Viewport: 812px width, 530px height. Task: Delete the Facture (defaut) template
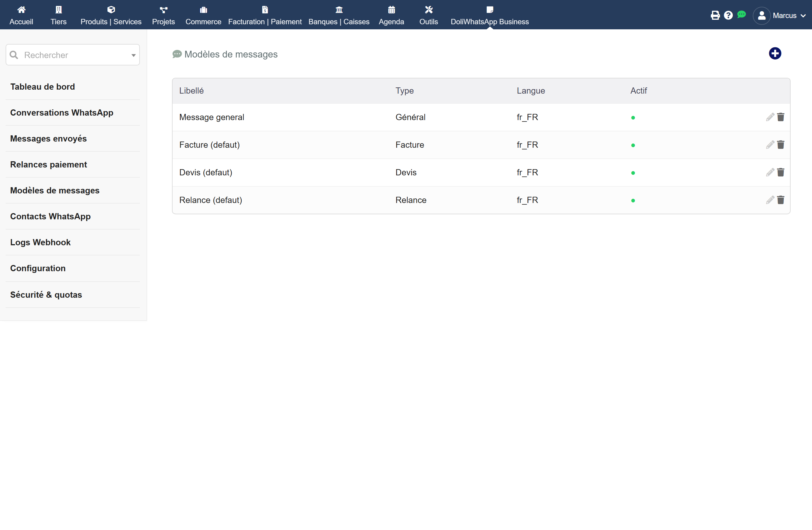tap(781, 145)
